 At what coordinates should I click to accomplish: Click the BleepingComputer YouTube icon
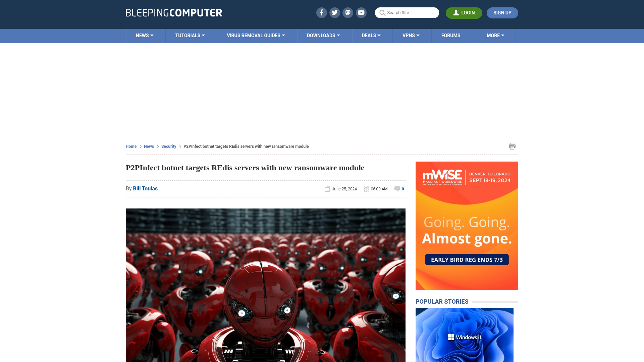coord(361,12)
